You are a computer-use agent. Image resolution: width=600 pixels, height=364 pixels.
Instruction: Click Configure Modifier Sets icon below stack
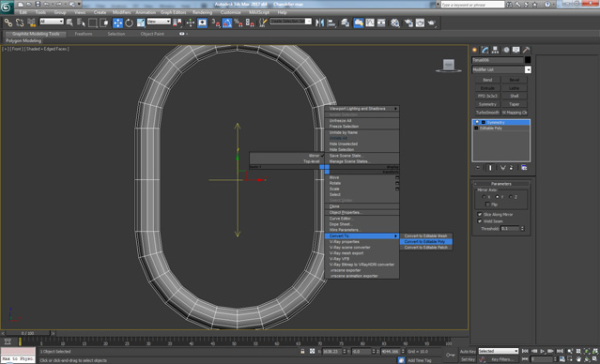pyautogui.click(x=524, y=168)
